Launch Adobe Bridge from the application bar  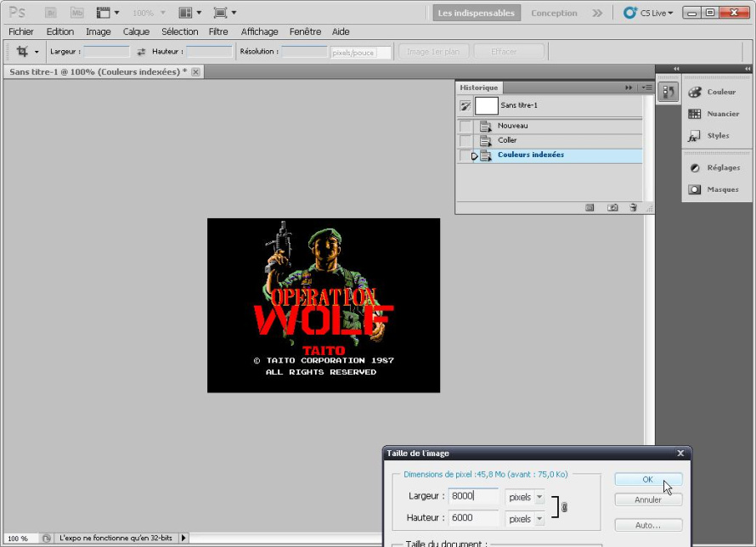click(x=51, y=13)
